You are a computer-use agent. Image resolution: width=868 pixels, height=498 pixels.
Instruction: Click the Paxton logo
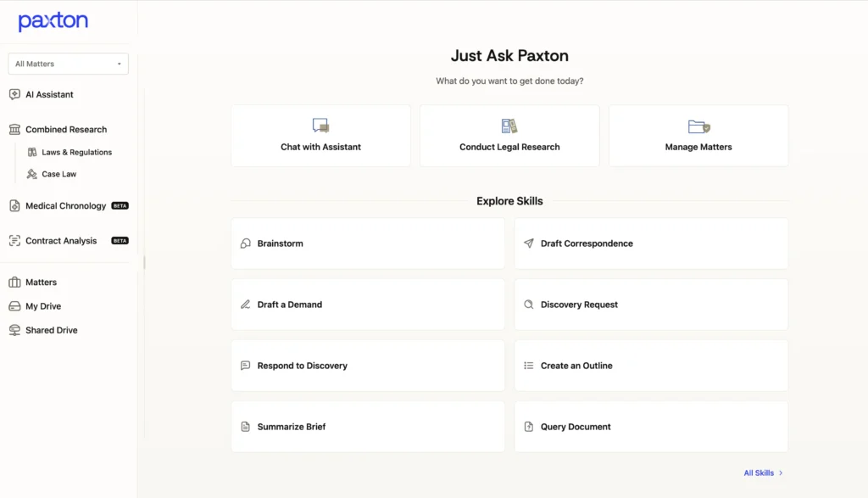coord(53,21)
